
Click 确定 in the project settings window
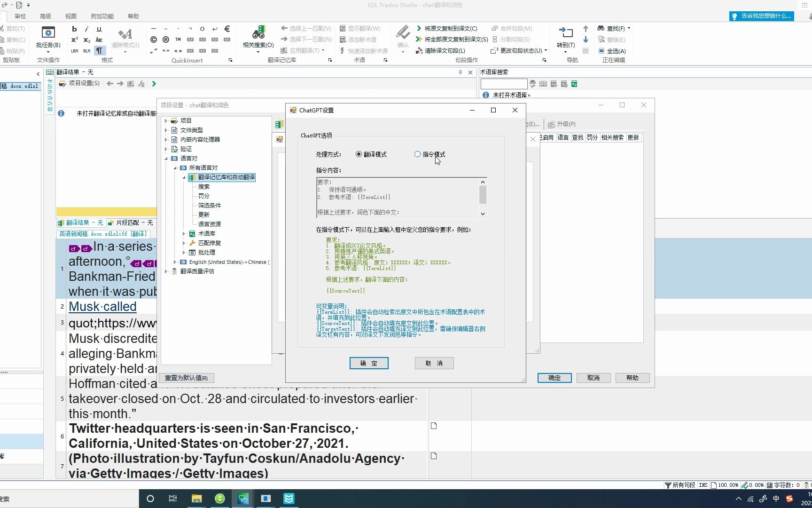pyautogui.click(x=554, y=378)
